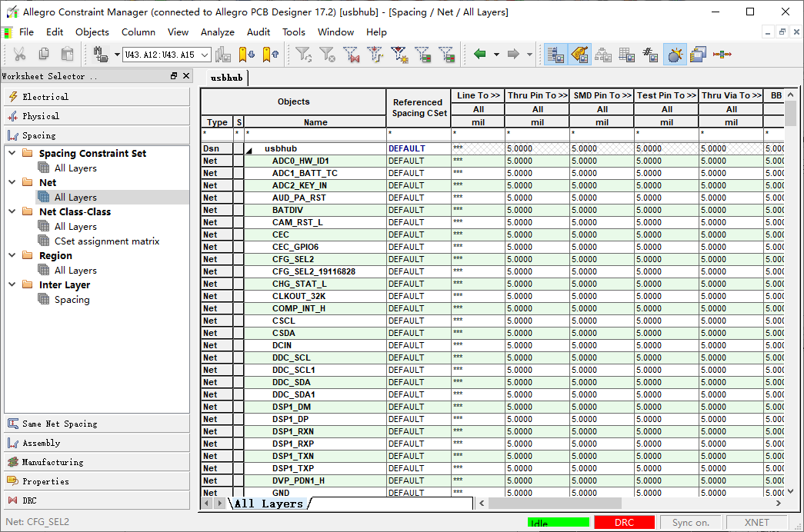Click the Copy toolbar icon
The height and width of the screenshot is (532, 804).
pyautogui.click(x=44, y=54)
